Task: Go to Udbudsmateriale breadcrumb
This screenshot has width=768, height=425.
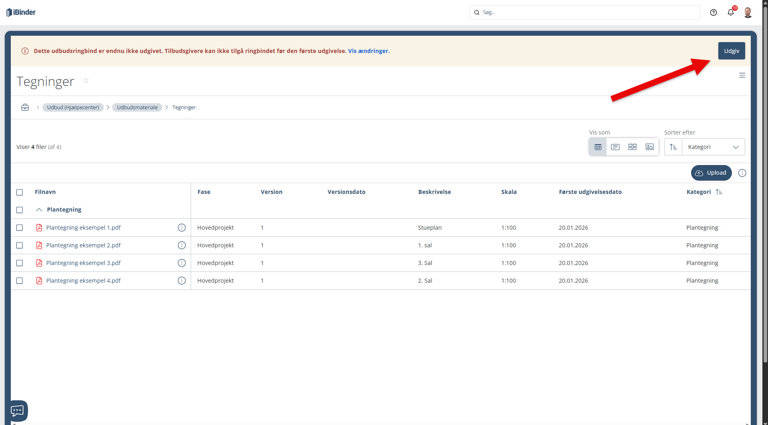Action: pyautogui.click(x=136, y=107)
